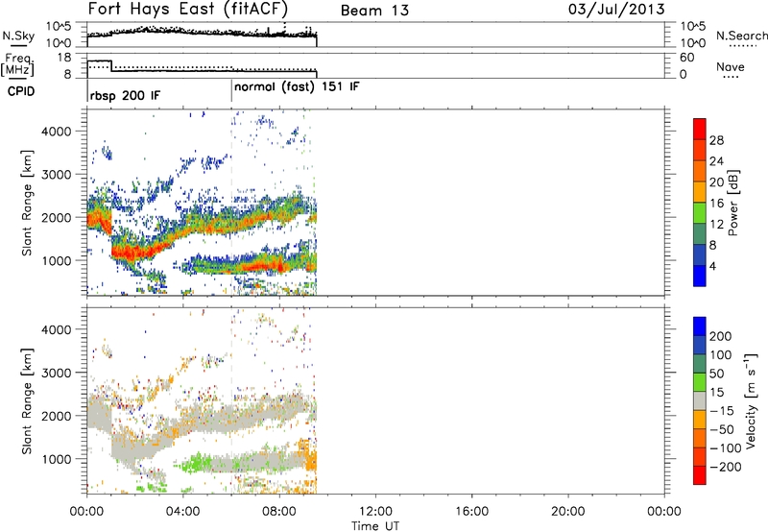Click the 'Power [dB]' colorbar title
The width and height of the screenshot is (768, 532).
732,203
